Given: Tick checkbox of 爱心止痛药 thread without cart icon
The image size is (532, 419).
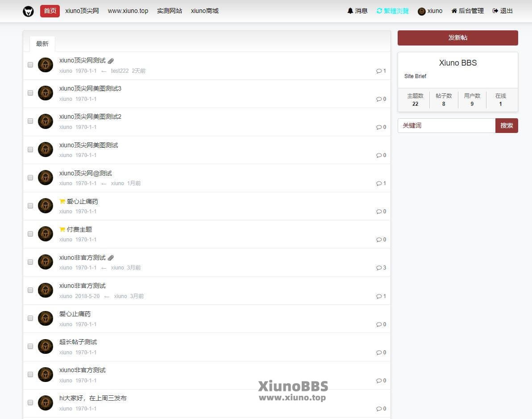Looking at the screenshot, I should coord(30,318).
